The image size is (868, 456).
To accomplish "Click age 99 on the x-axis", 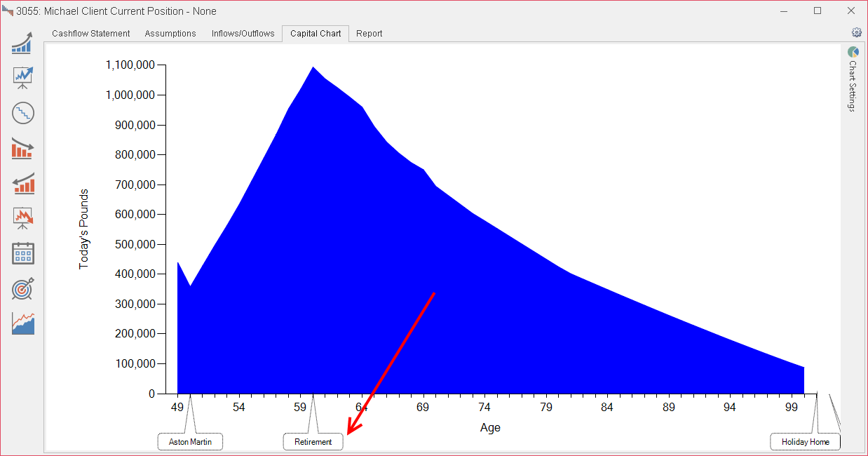I will click(792, 408).
